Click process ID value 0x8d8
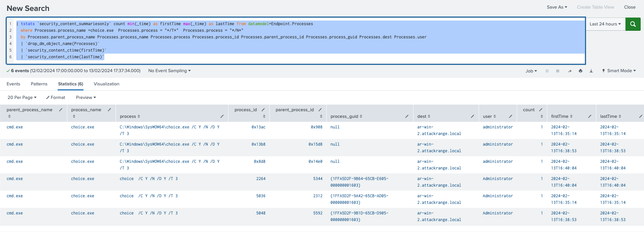This screenshot has width=644, height=232. click(260, 162)
